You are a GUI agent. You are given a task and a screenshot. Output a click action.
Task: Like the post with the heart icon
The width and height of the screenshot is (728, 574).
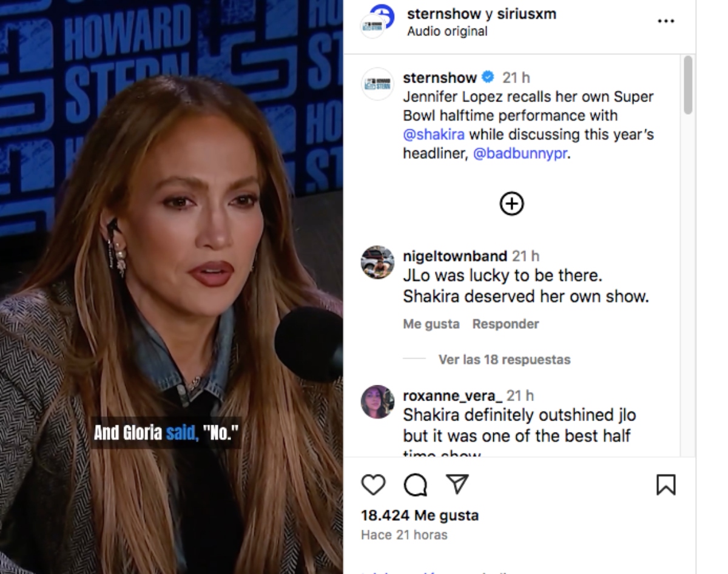coord(373,485)
